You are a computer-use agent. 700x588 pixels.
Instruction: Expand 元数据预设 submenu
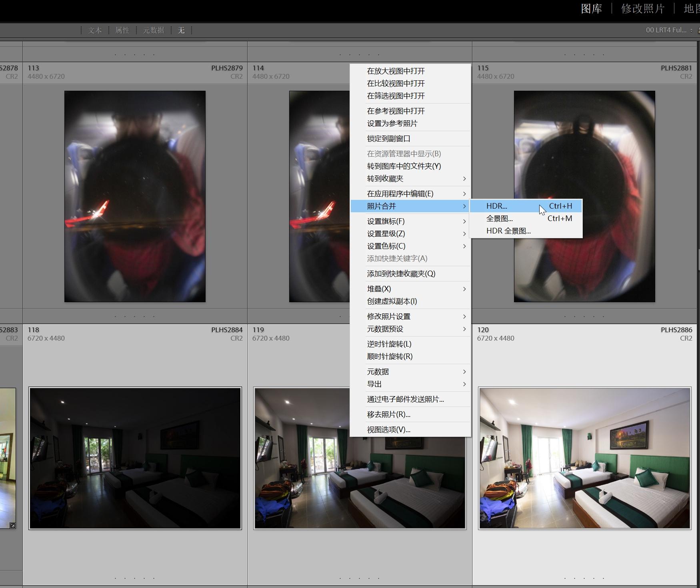[x=410, y=329]
